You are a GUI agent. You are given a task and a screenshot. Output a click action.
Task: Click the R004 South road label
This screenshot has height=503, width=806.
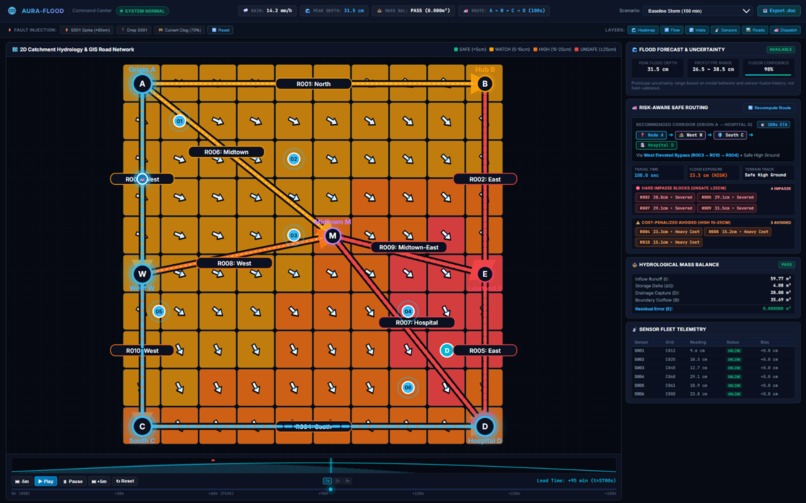314,426
